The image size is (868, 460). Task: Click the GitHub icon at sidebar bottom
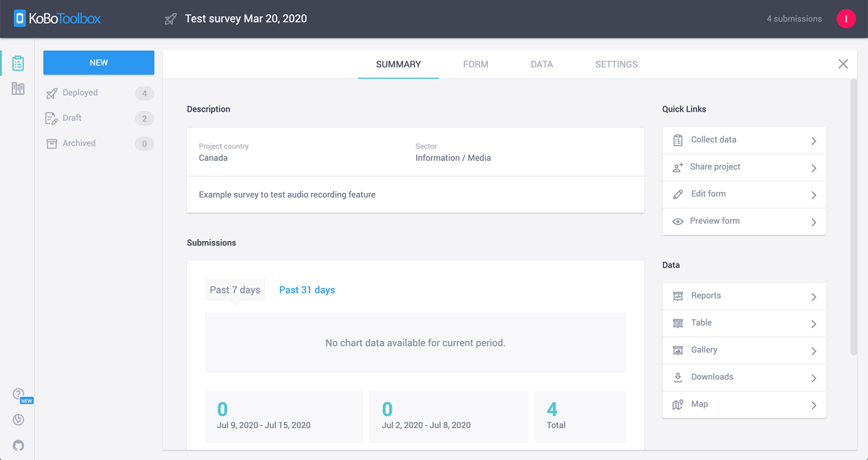click(17, 446)
